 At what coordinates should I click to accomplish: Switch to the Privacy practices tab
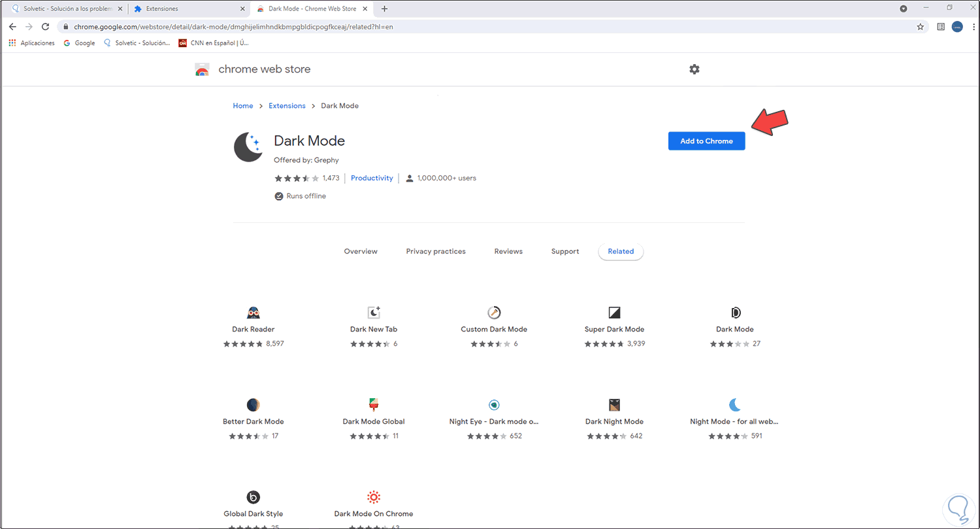(436, 252)
